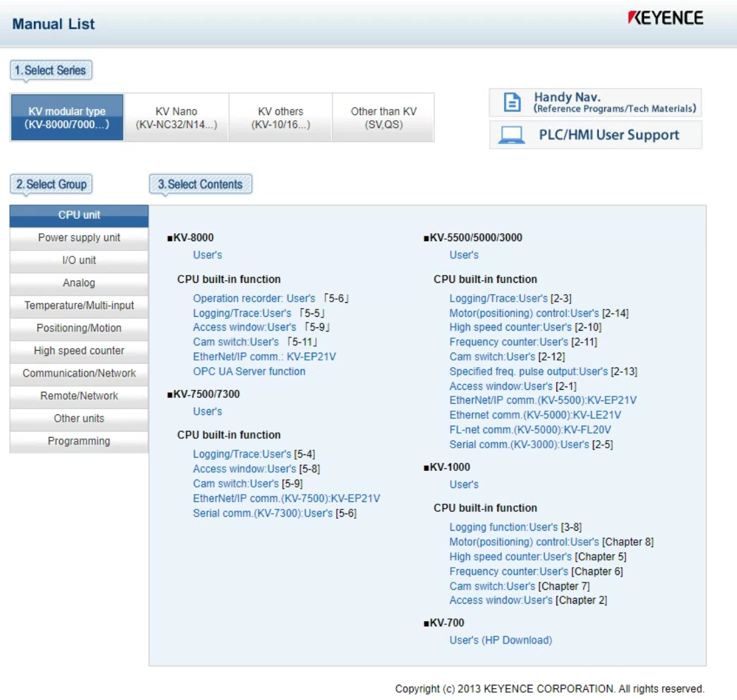The image size is (737, 700).
Task: Open Ethernet comm.(KV-5000):KV-LE21V link
Action: pos(535,415)
